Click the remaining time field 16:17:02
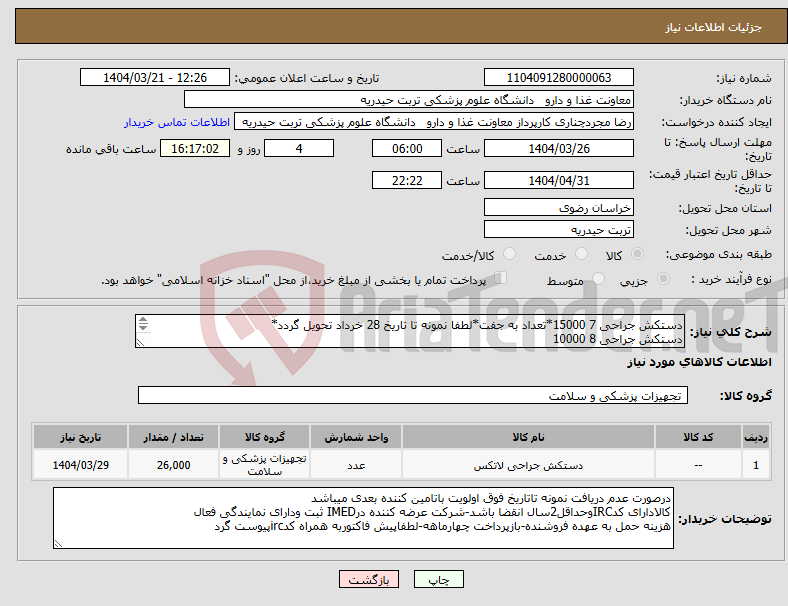 [195, 148]
